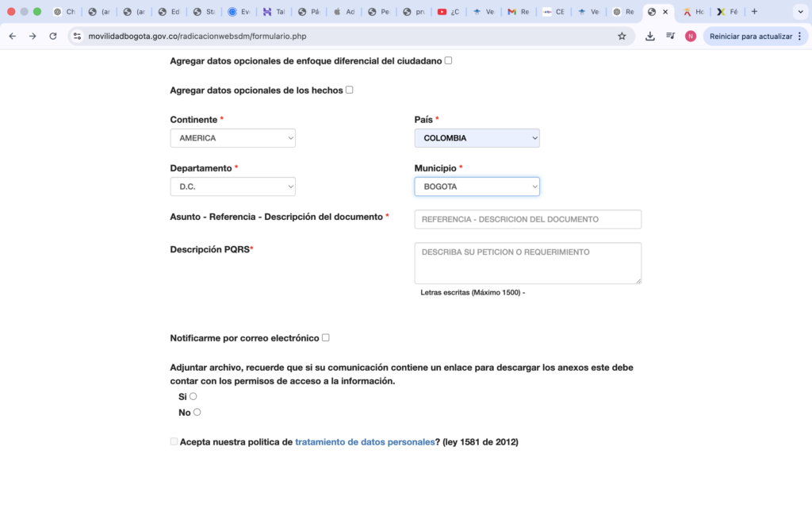
Task: Click 'Reiniciar para actualizar' button
Action: point(749,36)
